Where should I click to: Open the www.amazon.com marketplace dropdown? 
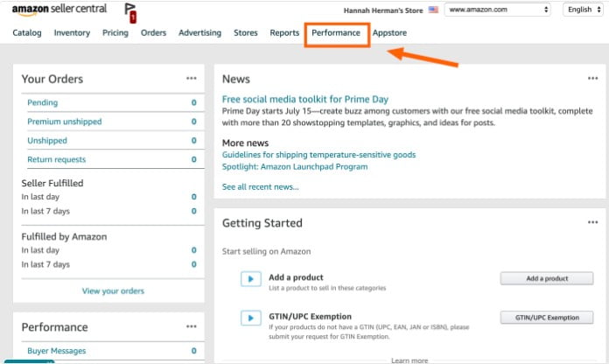(498, 10)
